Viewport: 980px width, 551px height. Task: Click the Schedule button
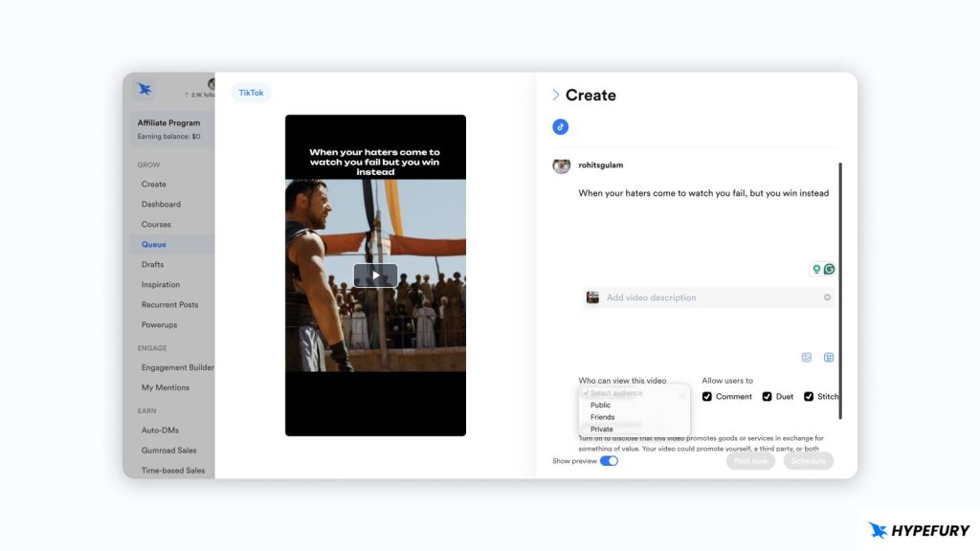click(808, 461)
